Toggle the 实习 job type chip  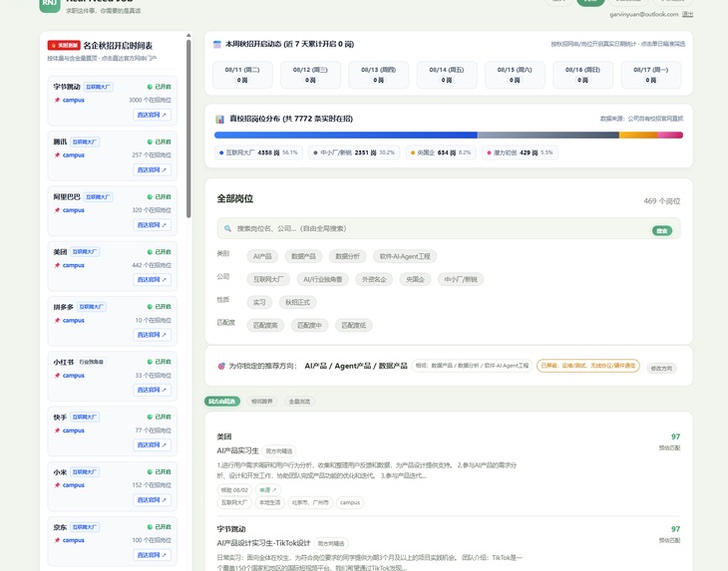tap(259, 302)
